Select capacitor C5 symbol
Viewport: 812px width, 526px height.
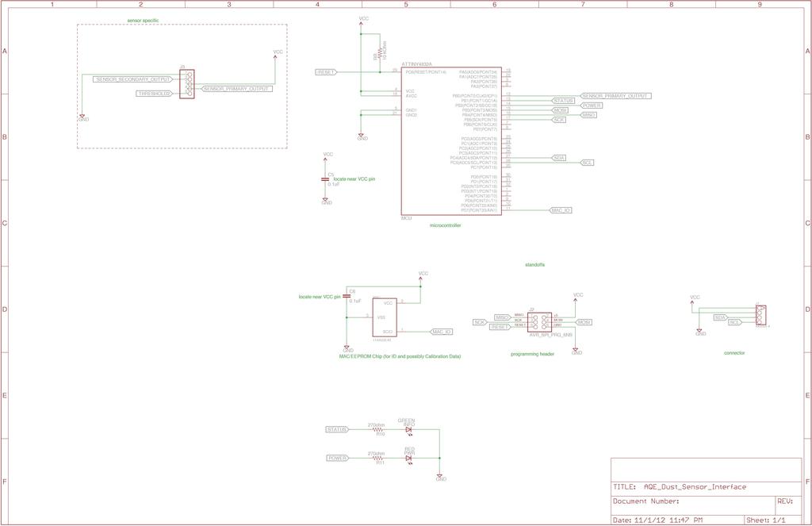tap(325, 179)
